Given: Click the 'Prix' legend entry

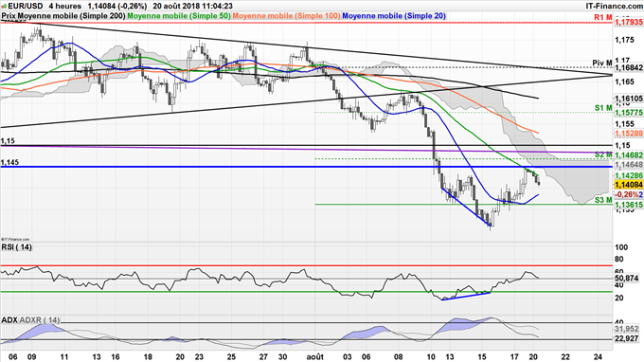Looking at the screenshot, I should (9, 16).
